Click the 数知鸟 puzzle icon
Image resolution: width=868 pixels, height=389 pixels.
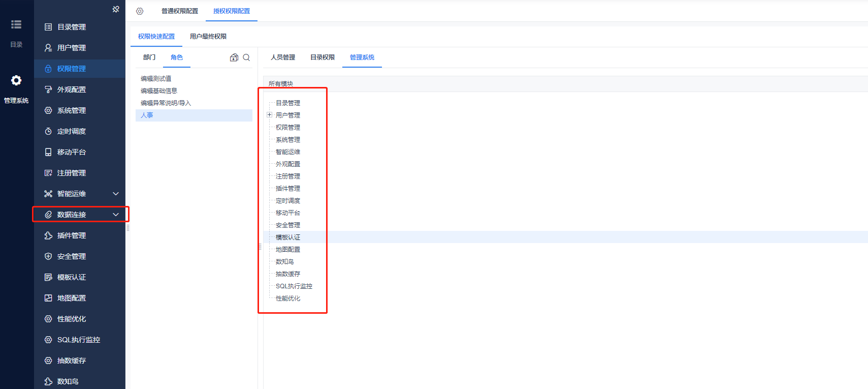click(48, 381)
